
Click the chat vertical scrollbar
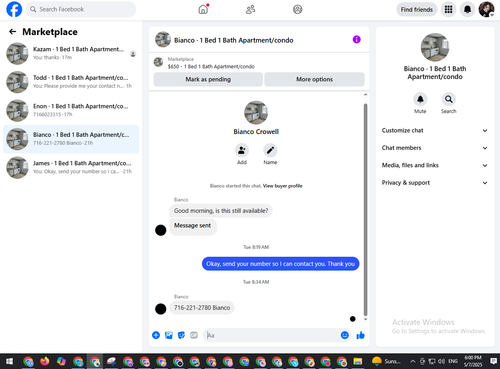click(x=365, y=209)
